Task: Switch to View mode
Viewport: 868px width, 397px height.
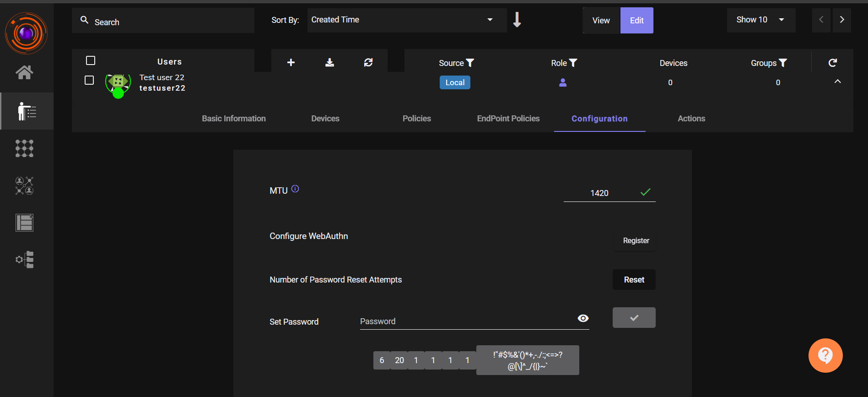Action: pos(601,21)
